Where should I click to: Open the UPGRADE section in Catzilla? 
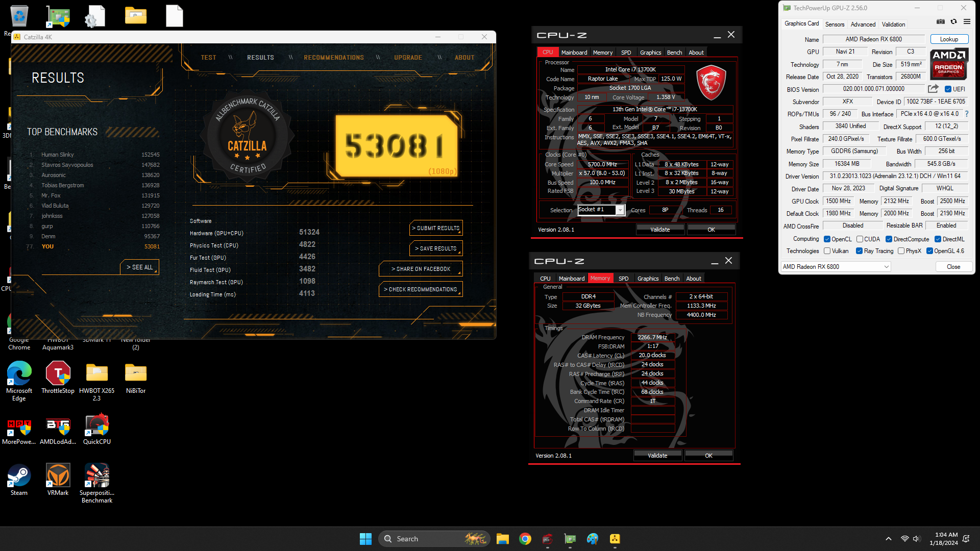(408, 58)
